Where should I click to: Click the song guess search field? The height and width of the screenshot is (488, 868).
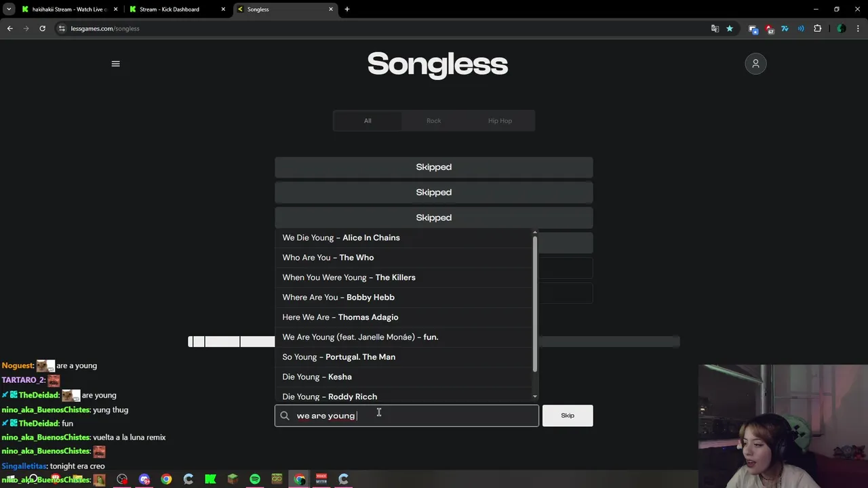407,415
